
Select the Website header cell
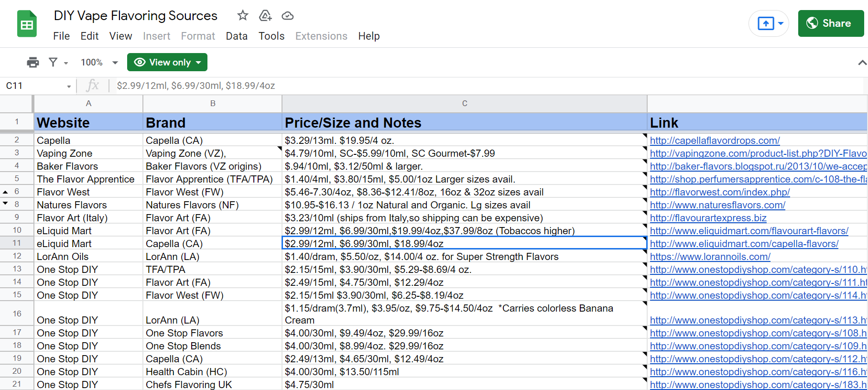coord(88,123)
